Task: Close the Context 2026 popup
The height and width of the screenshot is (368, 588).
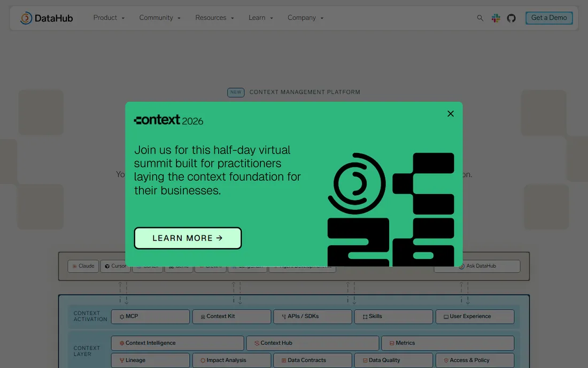Action: click(x=451, y=114)
